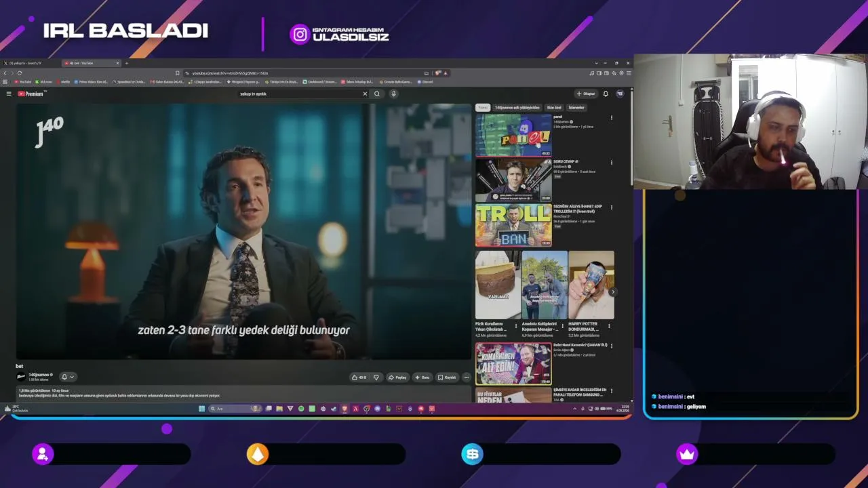Show next Shorts with the arrow
This screenshot has width=868, height=488.
pos(612,292)
